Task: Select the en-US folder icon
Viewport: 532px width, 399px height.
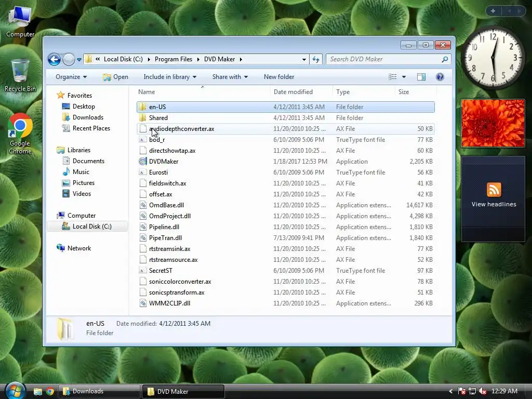Action: tap(143, 107)
